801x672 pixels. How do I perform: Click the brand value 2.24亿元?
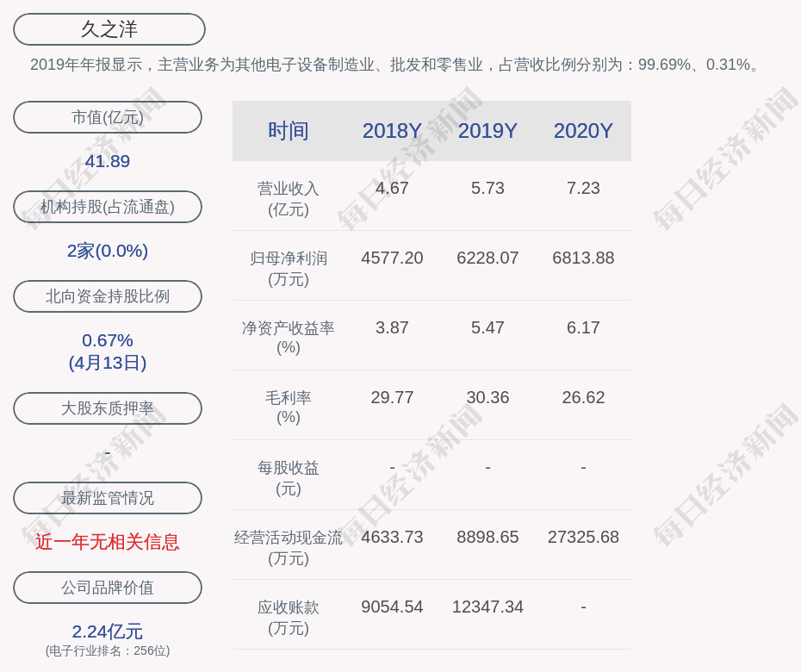pyautogui.click(x=108, y=632)
